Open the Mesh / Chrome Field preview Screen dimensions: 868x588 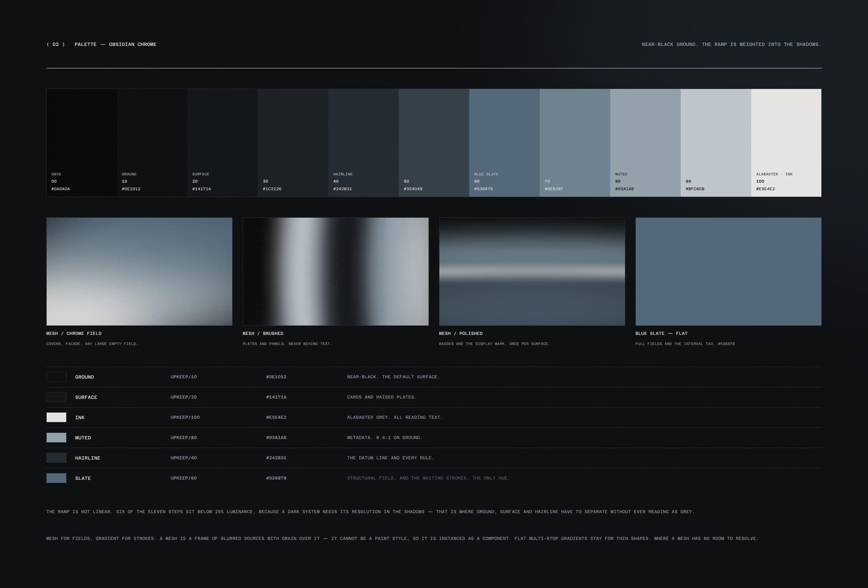139,272
